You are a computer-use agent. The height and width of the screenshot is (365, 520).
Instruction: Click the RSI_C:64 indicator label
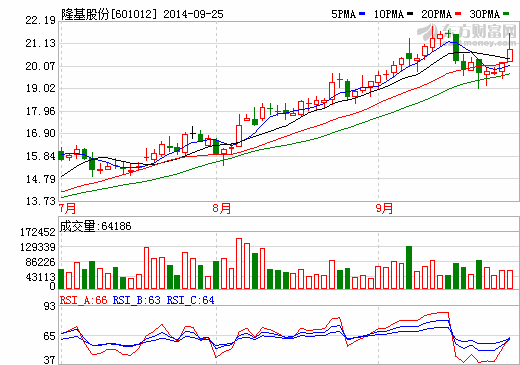click(190, 300)
